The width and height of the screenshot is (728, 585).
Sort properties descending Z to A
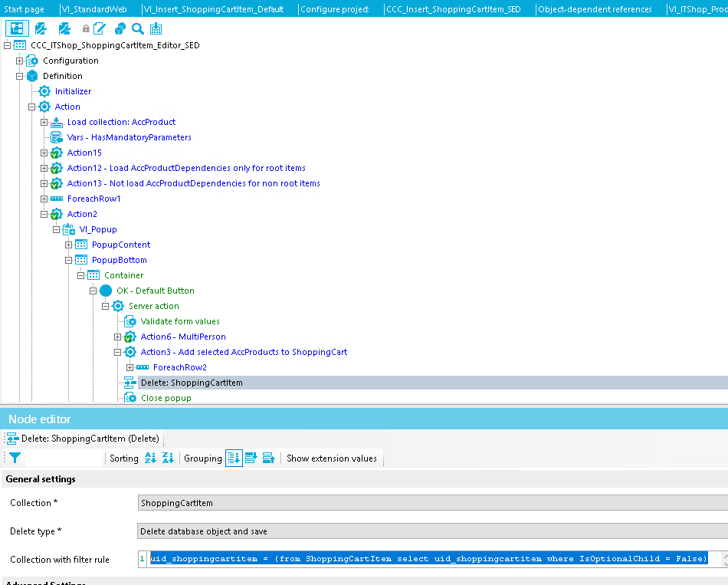click(168, 458)
